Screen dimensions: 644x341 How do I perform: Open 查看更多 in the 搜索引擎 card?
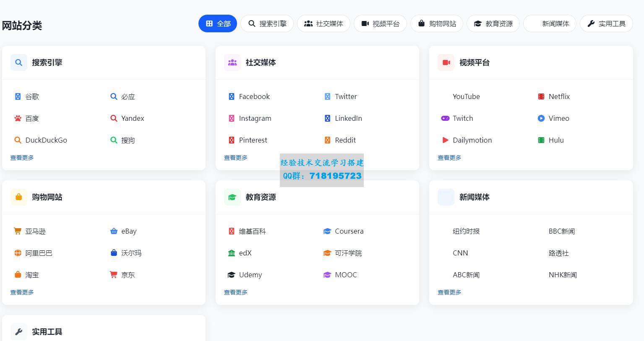coord(22,158)
